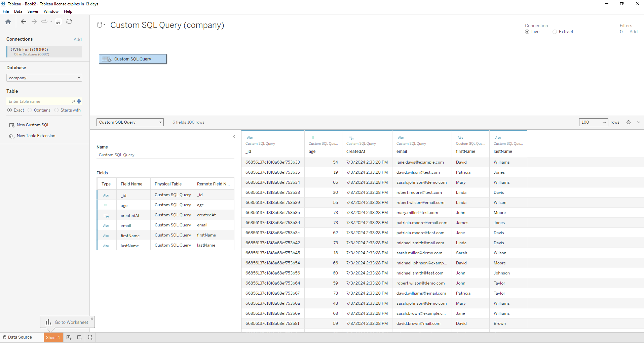Click the arrow in the 100 rows field

click(x=604, y=122)
